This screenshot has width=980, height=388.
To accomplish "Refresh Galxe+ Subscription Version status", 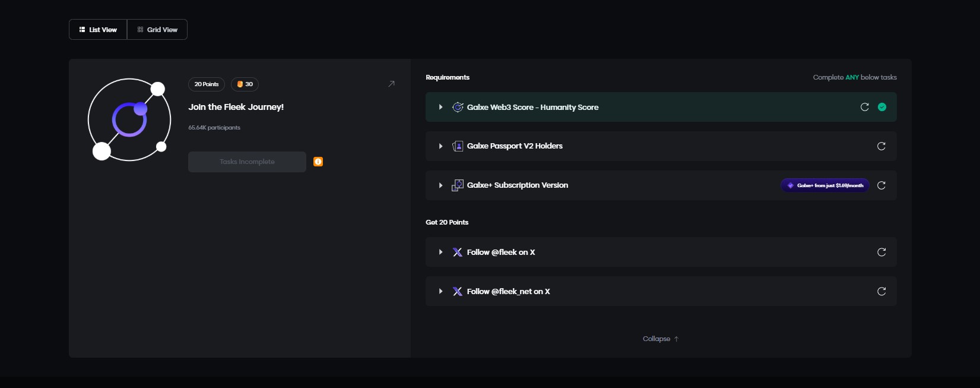I will 881,185.
